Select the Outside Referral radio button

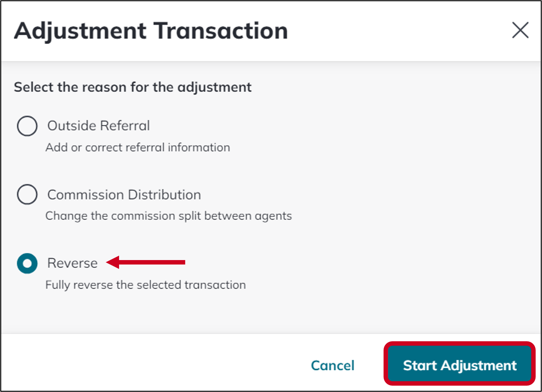click(x=27, y=126)
